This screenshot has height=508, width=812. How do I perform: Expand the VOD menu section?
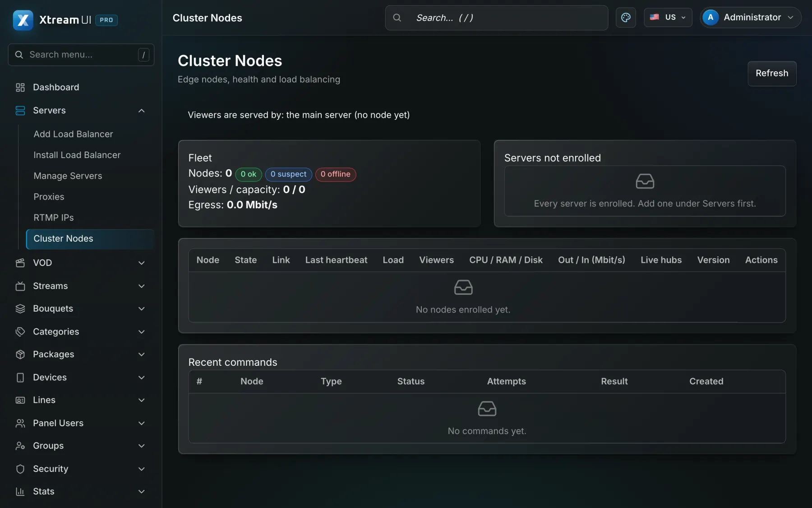[x=141, y=263]
